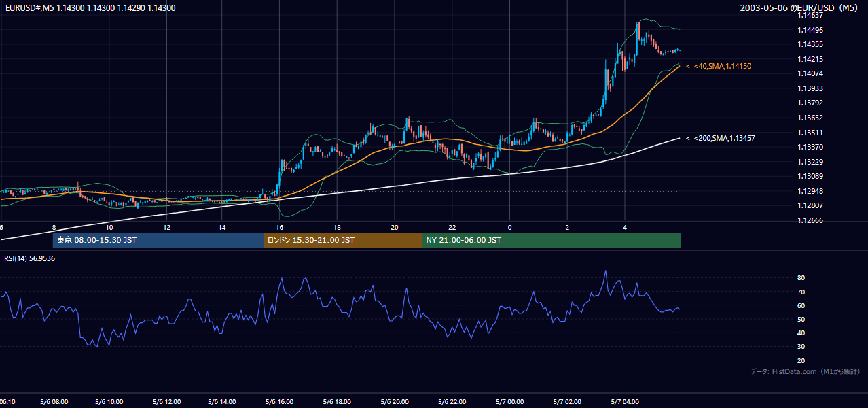Click RSI scale level 50
The width and height of the screenshot is (868, 408).
pos(801,319)
